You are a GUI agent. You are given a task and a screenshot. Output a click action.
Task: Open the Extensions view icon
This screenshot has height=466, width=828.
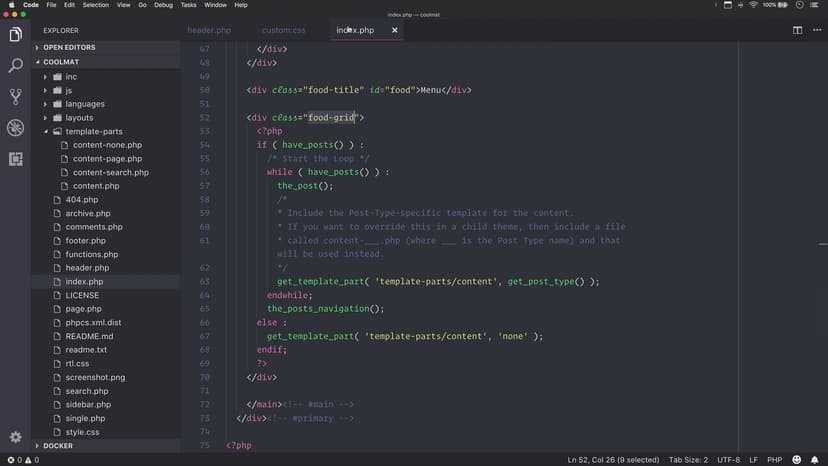point(15,159)
